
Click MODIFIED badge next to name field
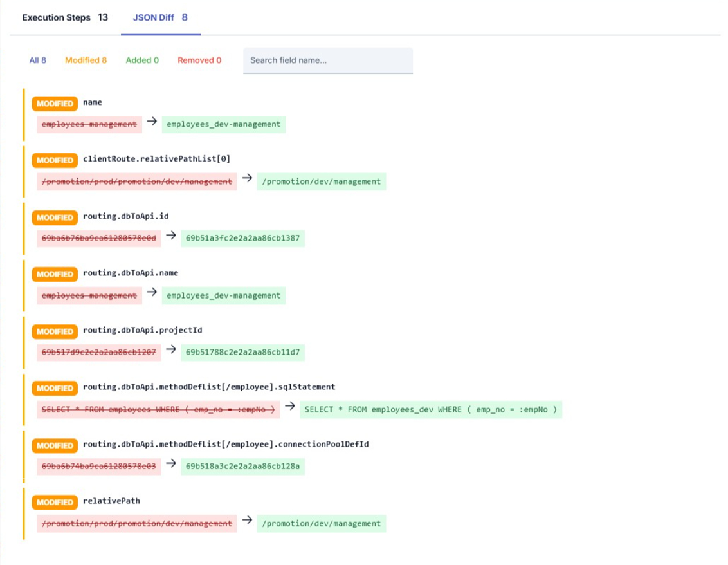55,104
